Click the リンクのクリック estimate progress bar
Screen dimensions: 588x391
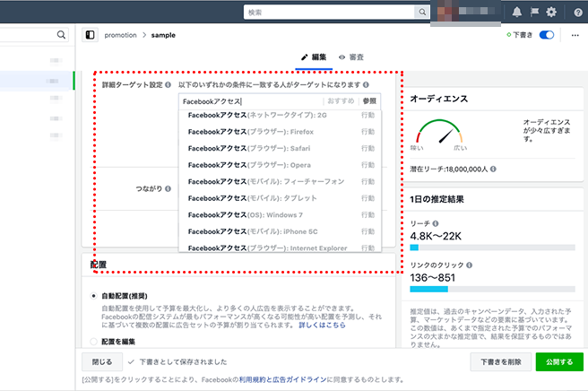pyautogui.click(x=492, y=289)
